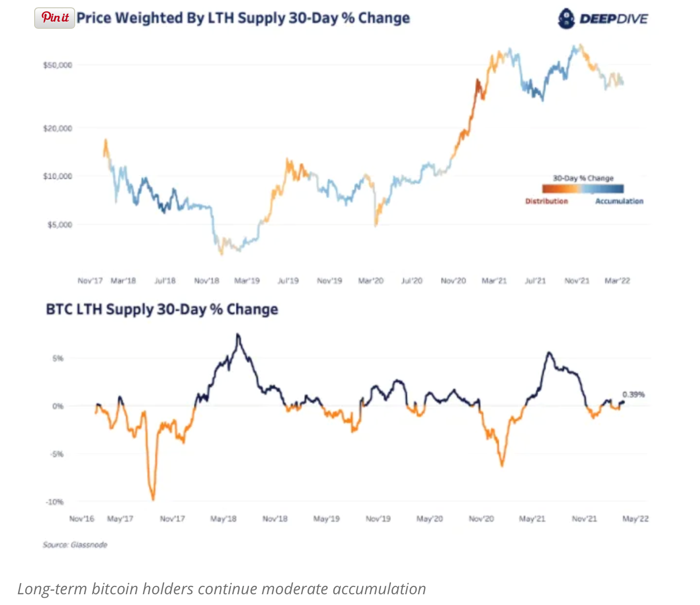Screen dimensions: 700x605
Task: Select the Accumulation legend label
Action: (x=619, y=201)
